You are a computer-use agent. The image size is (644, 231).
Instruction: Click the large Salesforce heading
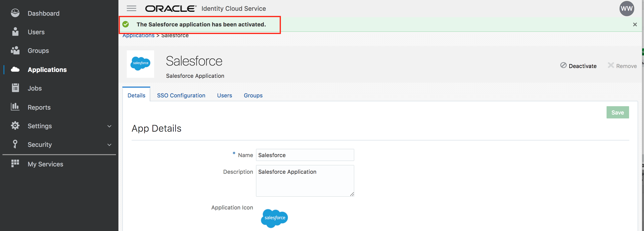(x=194, y=61)
